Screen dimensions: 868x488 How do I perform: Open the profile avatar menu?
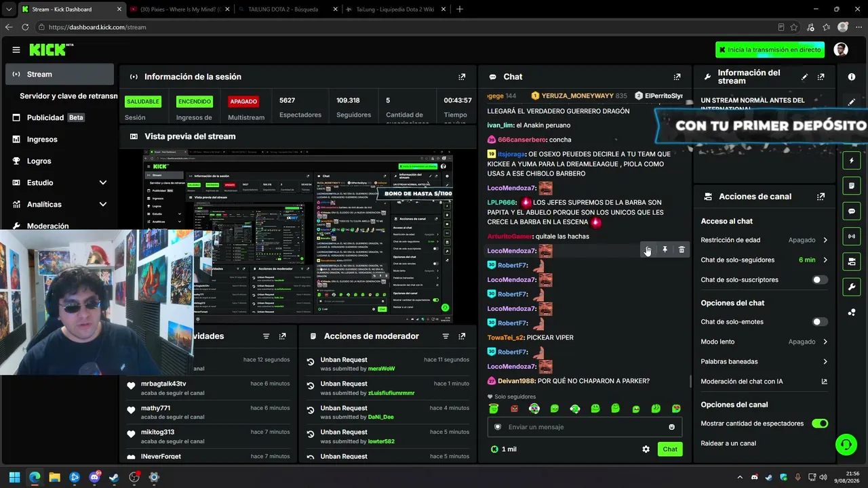(x=841, y=49)
